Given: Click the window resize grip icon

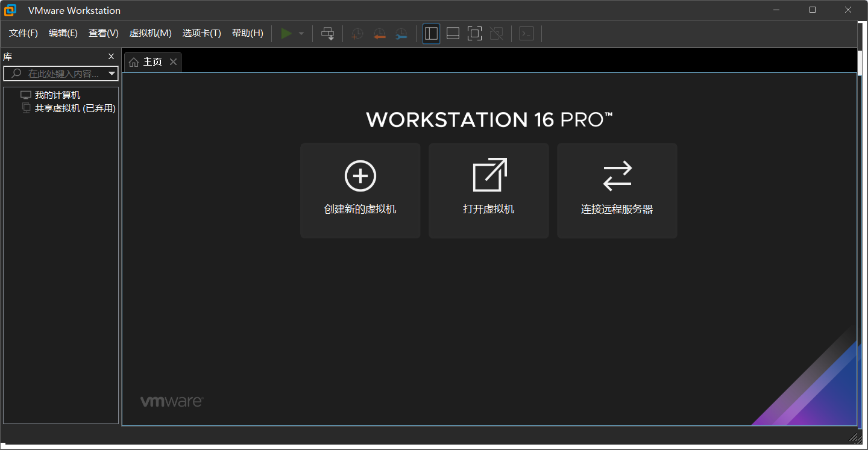Looking at the screenshot, I should click(x=855, y=437).
